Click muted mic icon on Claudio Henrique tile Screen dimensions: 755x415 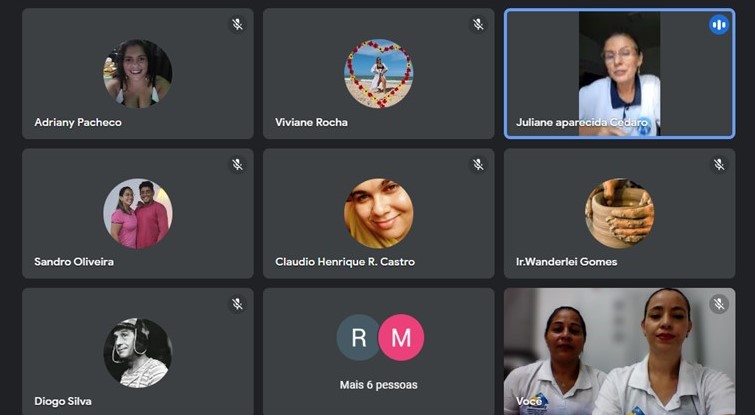(x=478, y=165)
